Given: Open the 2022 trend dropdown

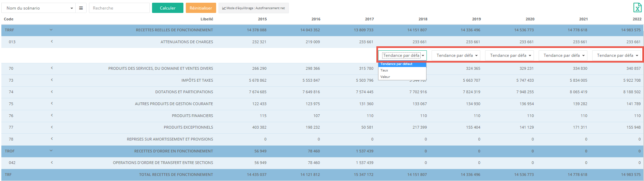Looking at the screenshot, I should [x=617, y=55].
